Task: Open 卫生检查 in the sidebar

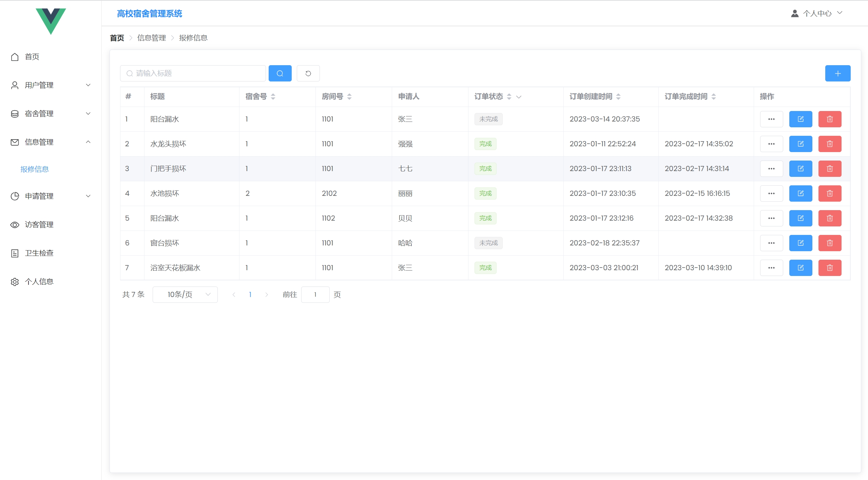Action: 39,253
